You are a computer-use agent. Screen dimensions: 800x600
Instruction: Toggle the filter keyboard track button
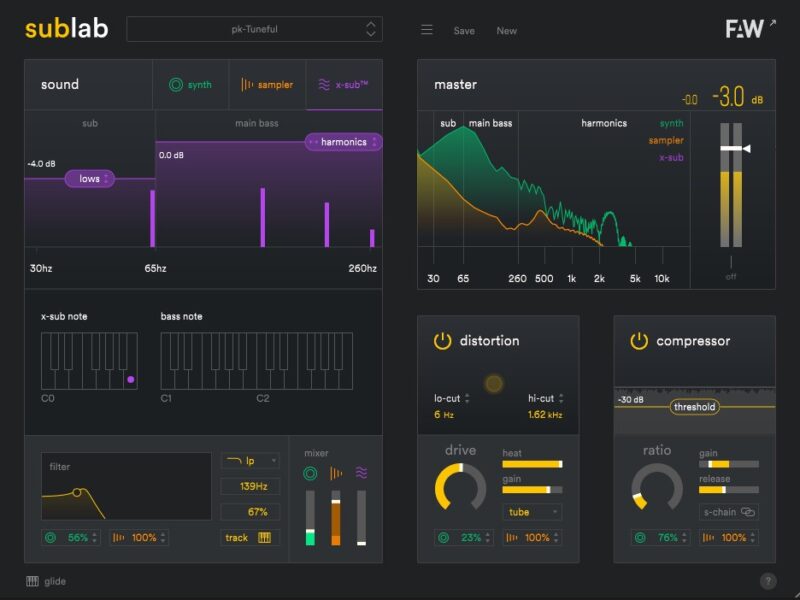tap(250, 537)
